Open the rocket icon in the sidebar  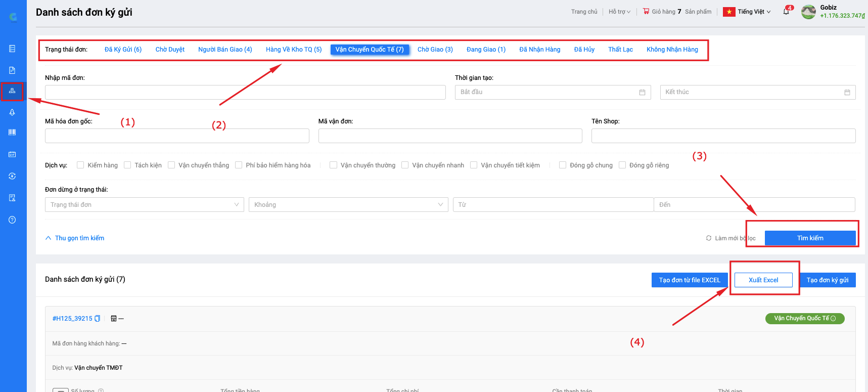coord(12,112)
